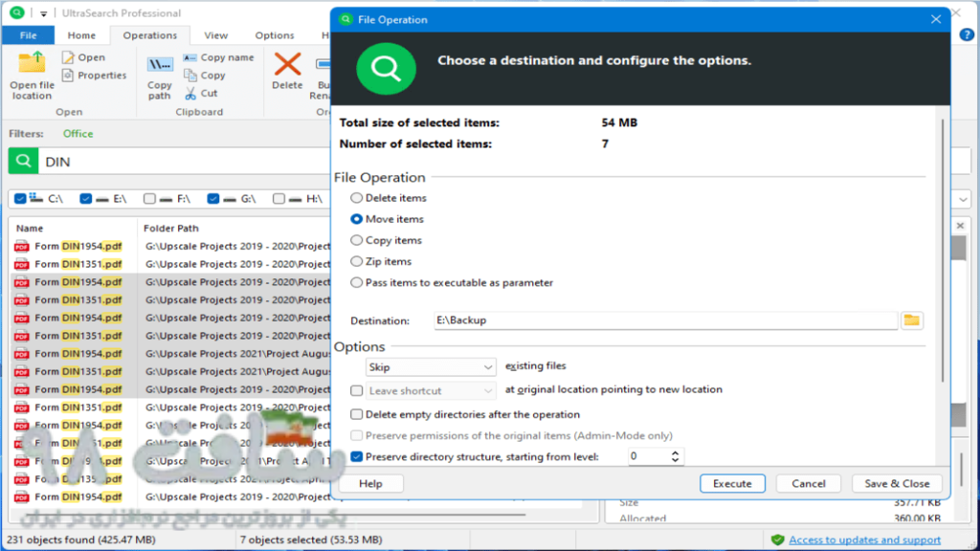Click the green shield updates icon
The image size is (980, 551).
pyautogui.click(x=777, y=540)
